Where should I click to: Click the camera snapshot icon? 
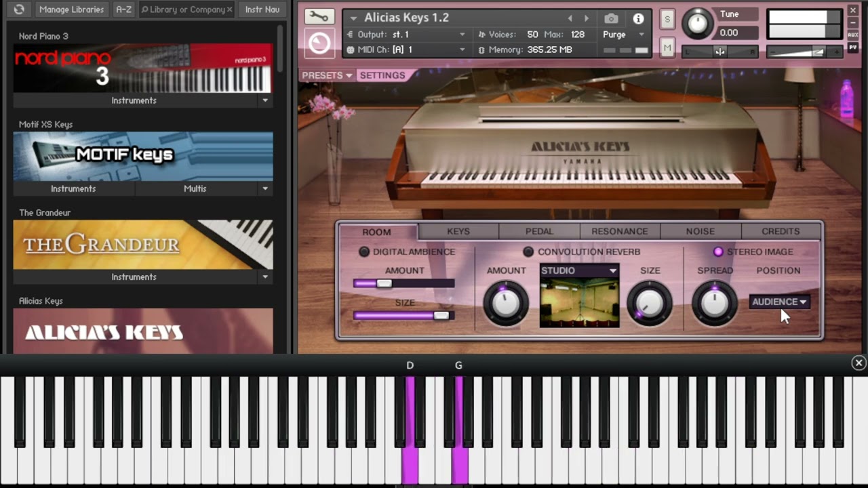pos(611,18)
